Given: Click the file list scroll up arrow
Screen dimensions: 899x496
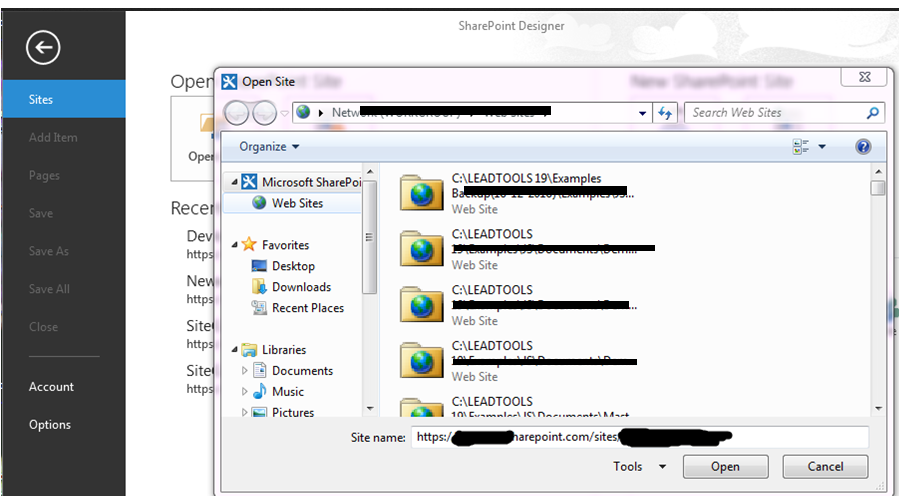Looking at the screenshot, I should tap(878, 171).
